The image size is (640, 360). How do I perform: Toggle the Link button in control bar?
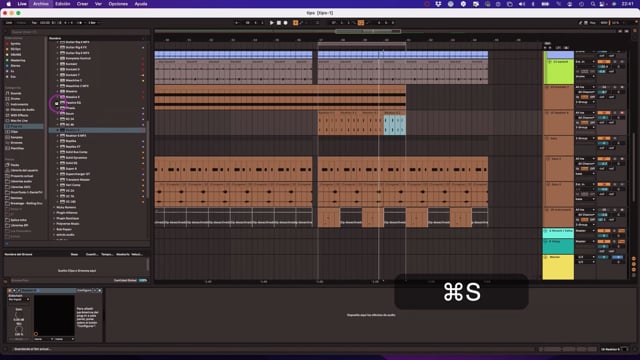pos(9,23)
